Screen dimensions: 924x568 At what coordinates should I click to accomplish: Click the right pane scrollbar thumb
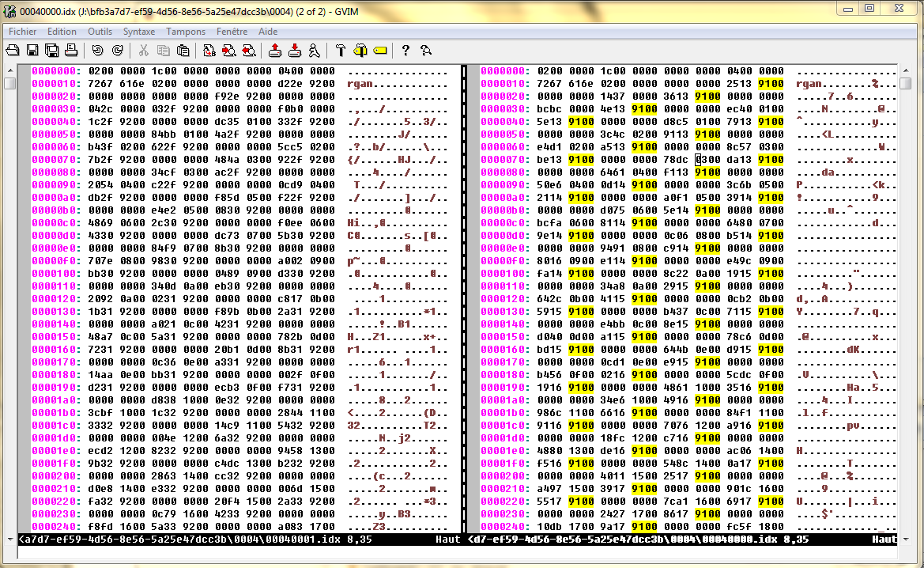[x=906, y=83]
